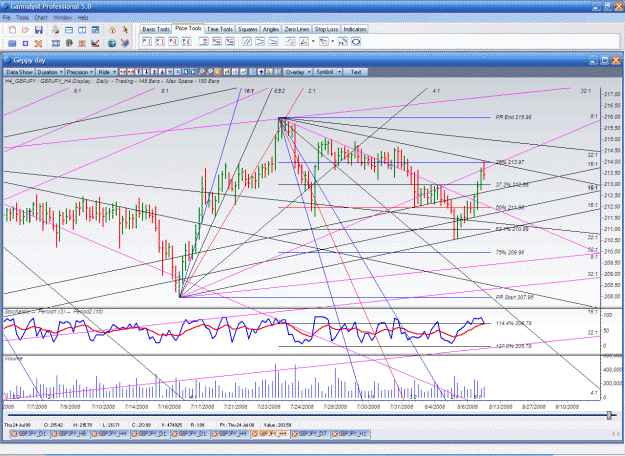Click the globe icon in main toolbar
The width and height of the screenshot is (625, 456).
tap(112, 43)
